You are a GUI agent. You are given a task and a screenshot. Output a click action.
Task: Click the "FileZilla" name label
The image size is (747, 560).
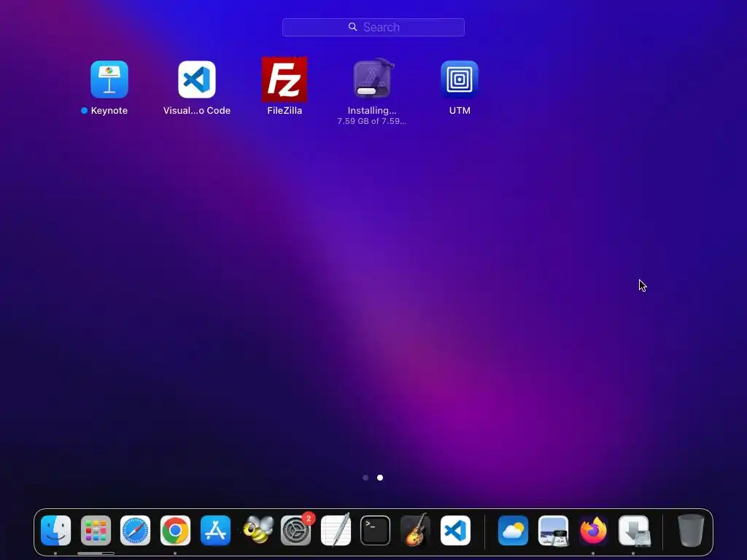(285, 111)
